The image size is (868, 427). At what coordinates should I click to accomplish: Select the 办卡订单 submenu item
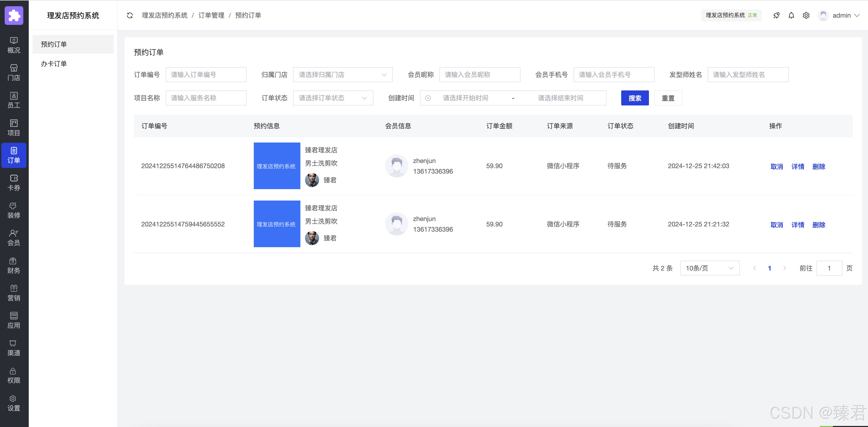[73, 64]
